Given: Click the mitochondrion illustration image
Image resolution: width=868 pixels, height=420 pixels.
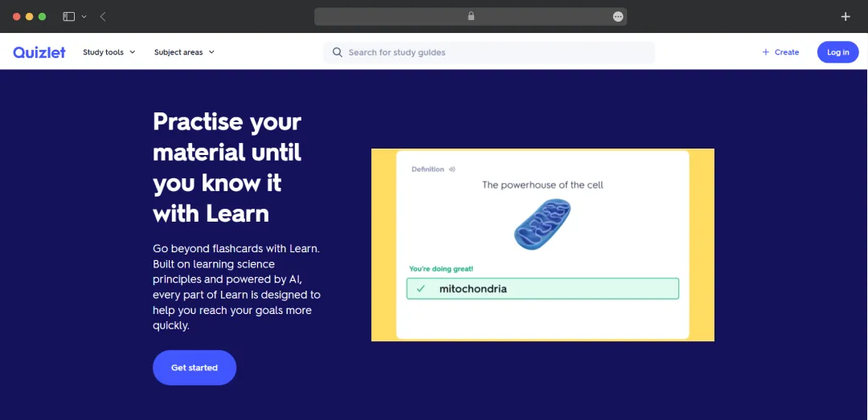Looking at the screenshot, I should pyautogui.click(x=542, y=224).
